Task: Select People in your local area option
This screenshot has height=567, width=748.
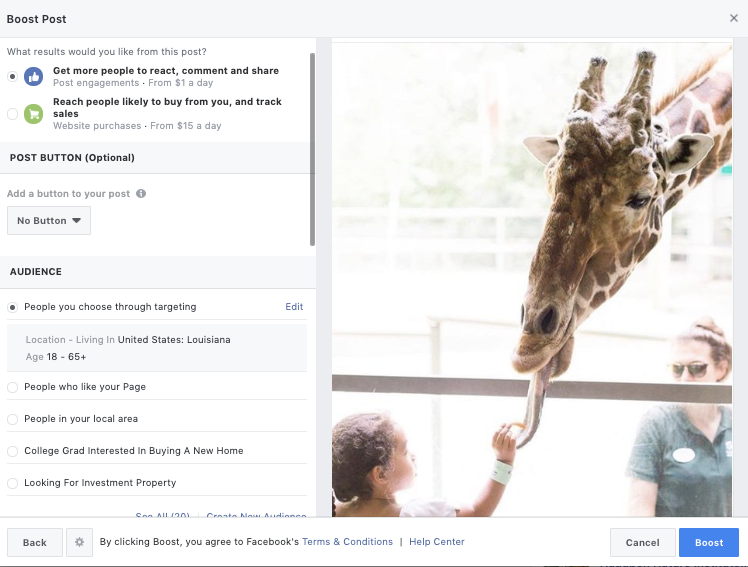Action: point(12,419)
